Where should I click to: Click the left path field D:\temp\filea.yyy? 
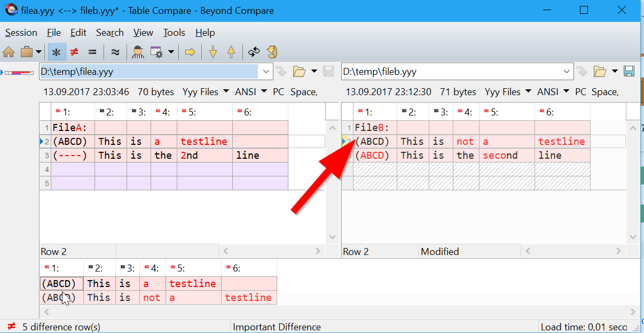[149, 72]
